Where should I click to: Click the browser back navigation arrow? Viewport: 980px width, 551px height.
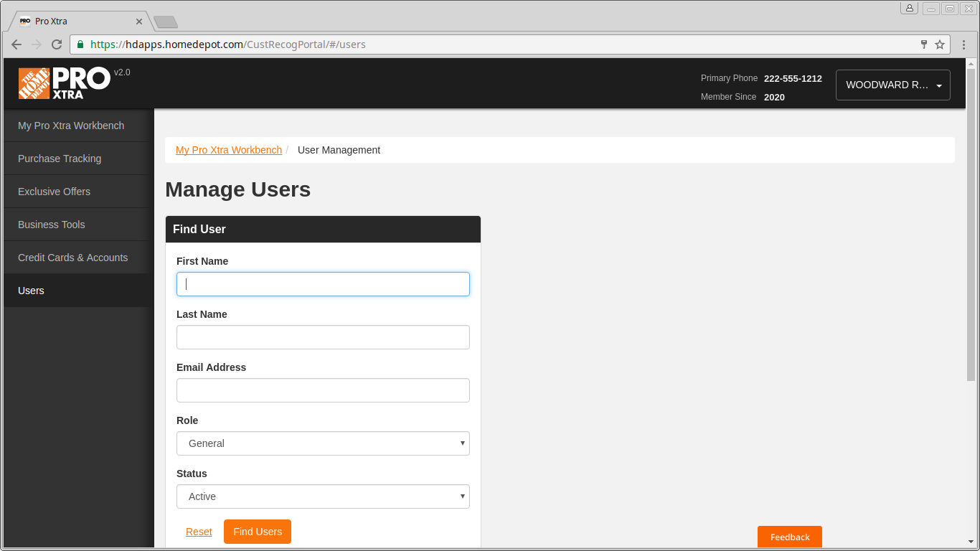(x=16, y=44)
